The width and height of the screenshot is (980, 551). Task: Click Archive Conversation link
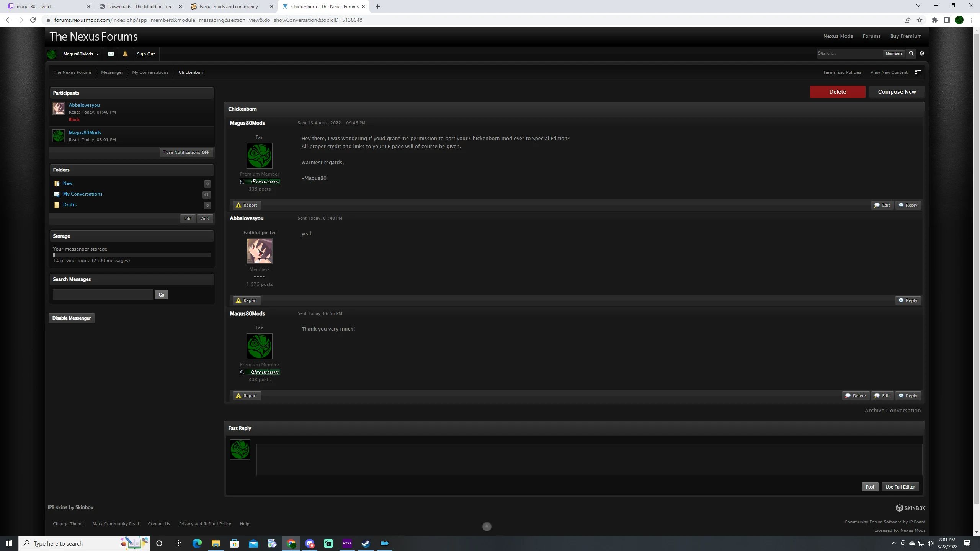coord(892,411)
